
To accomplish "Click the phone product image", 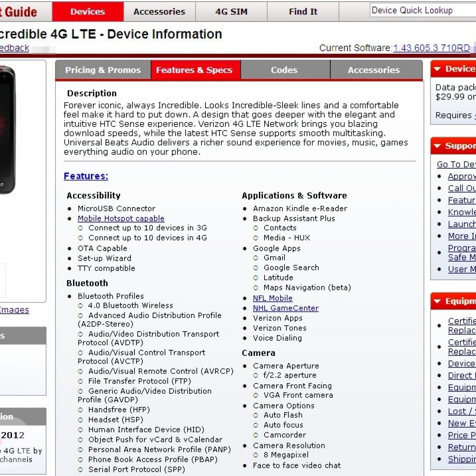I will (x=7, y=131).
